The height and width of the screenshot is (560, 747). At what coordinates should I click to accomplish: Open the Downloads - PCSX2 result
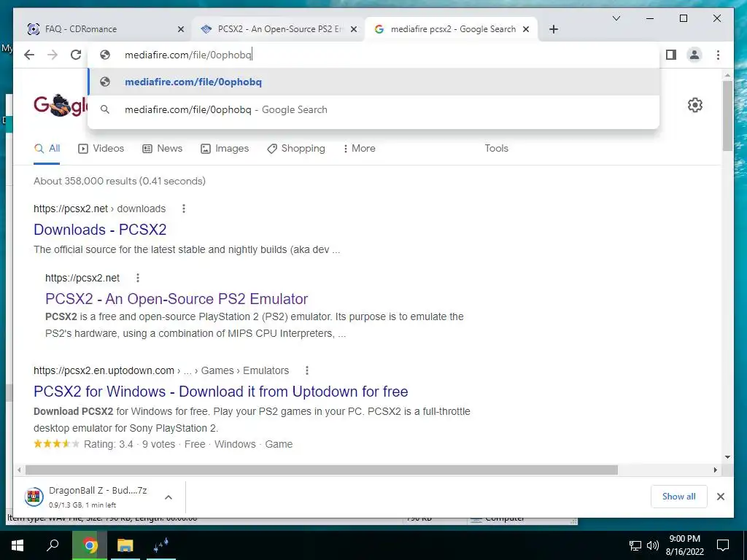(100, 230)
